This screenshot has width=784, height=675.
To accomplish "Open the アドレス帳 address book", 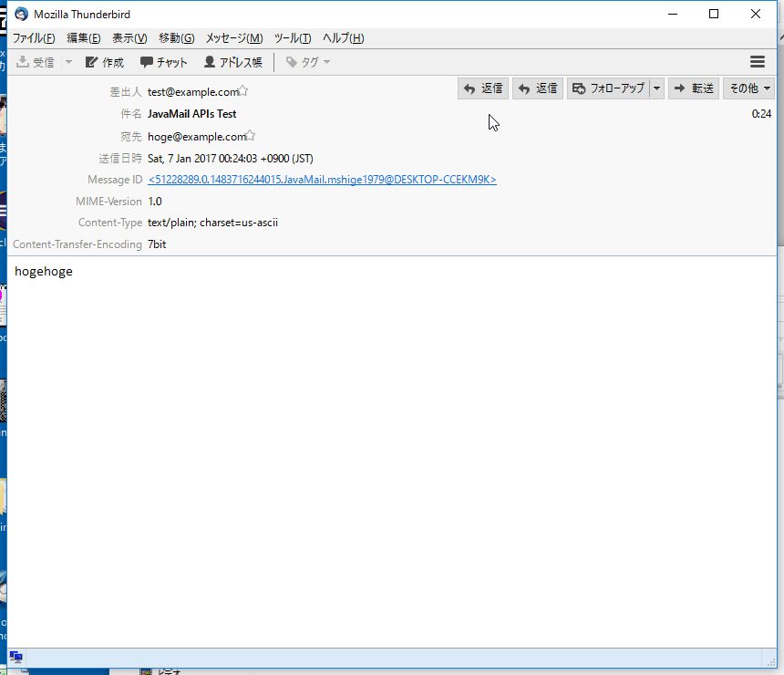I will (233, 62).
